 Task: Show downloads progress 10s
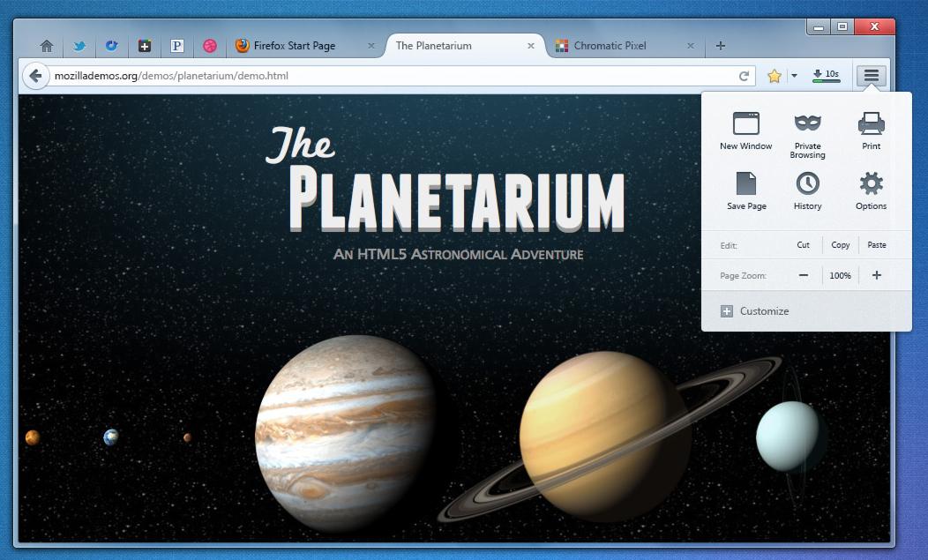click(x=827, y=75)
